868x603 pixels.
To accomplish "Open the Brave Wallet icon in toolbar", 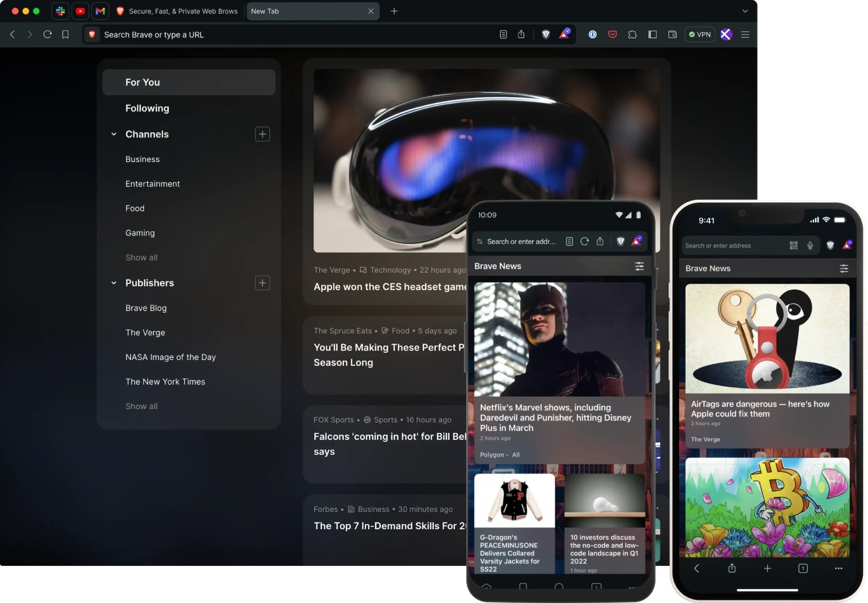I will (672, 34).
